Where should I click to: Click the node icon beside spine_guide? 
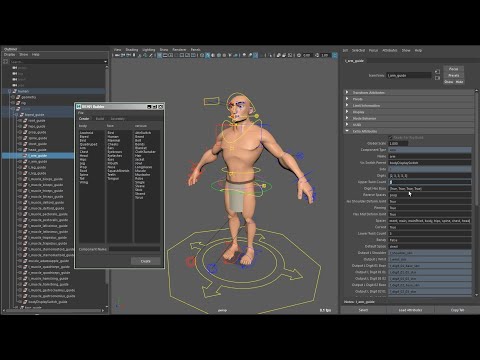[25, 138]
